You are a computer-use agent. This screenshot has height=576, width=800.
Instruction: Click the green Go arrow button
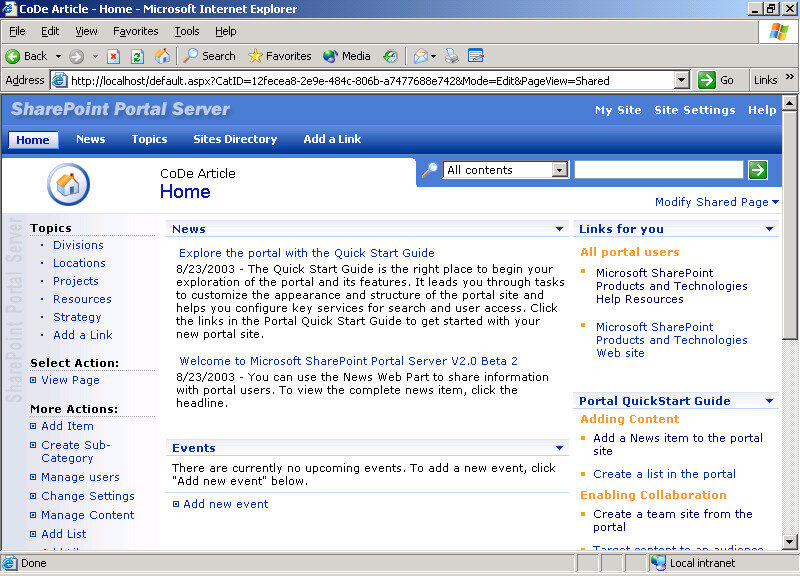(707, 80)
